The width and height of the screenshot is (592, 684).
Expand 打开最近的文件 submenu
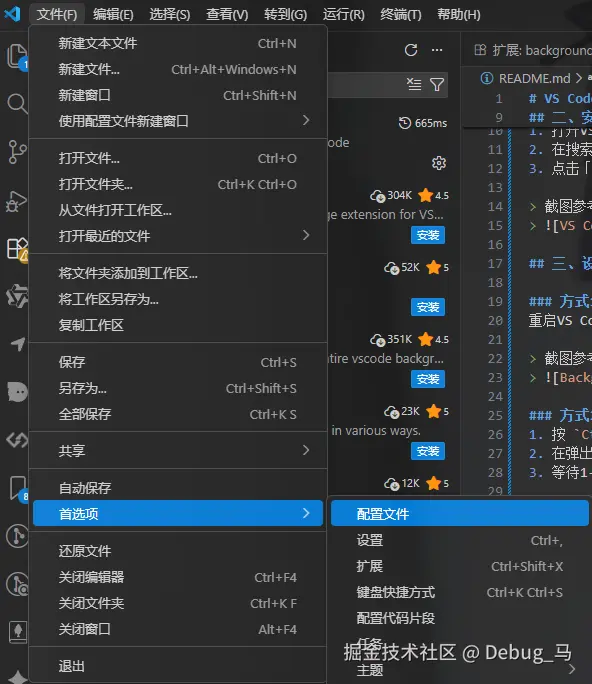[x=178, y=236]
